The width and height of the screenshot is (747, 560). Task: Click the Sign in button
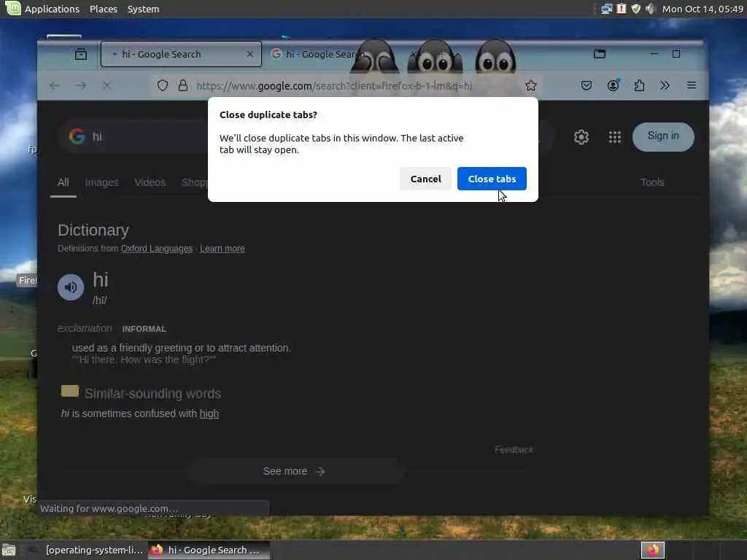click(663, 136)
